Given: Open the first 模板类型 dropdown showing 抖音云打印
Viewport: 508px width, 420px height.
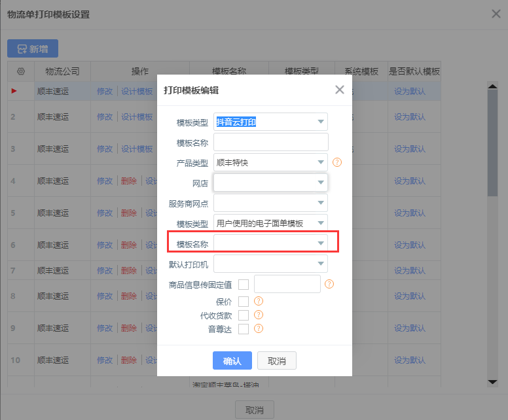Looking at the screenshot, I should 270,122.
